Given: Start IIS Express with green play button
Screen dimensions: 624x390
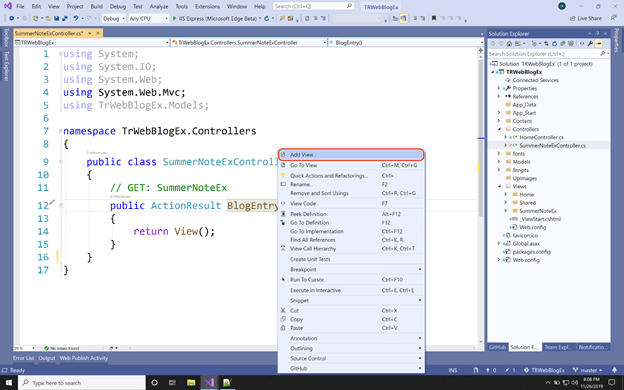Looking at the screenshot, I should click(x=174, y=18).
